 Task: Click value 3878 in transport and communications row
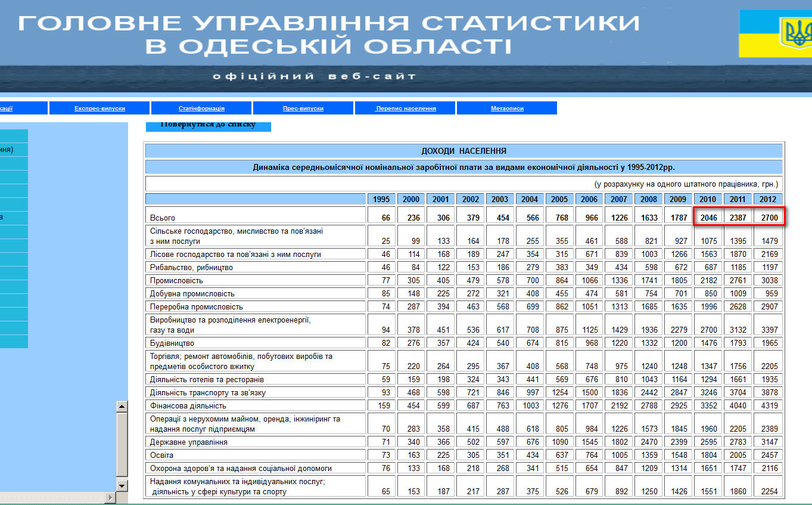point(769,392)
